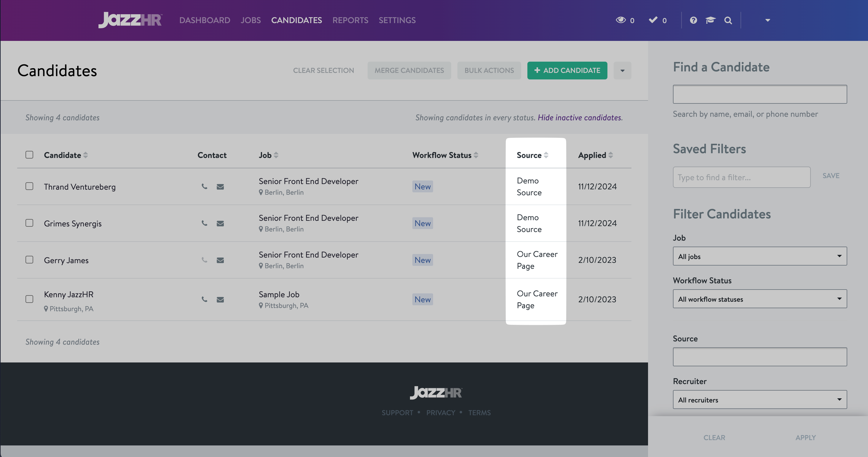This screenshot has height=457, width=868.
Task: Sort by Workflow Status column arrows
Action: [476, 155]
